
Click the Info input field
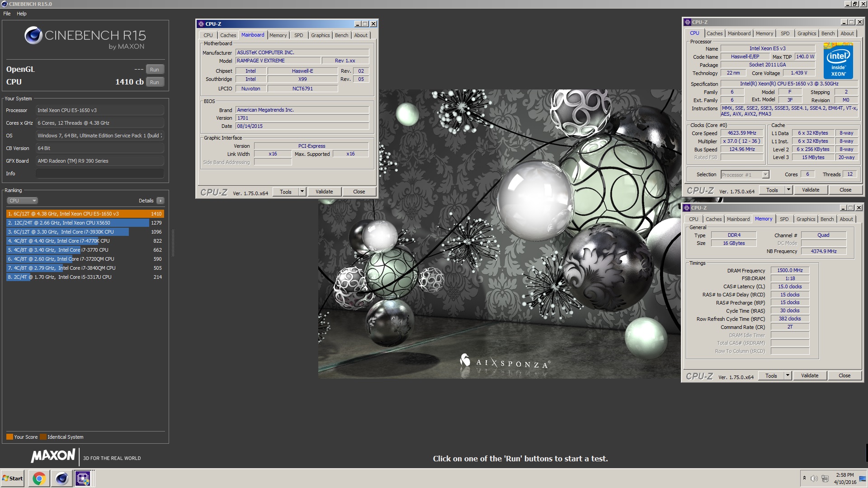coord(100,174)
